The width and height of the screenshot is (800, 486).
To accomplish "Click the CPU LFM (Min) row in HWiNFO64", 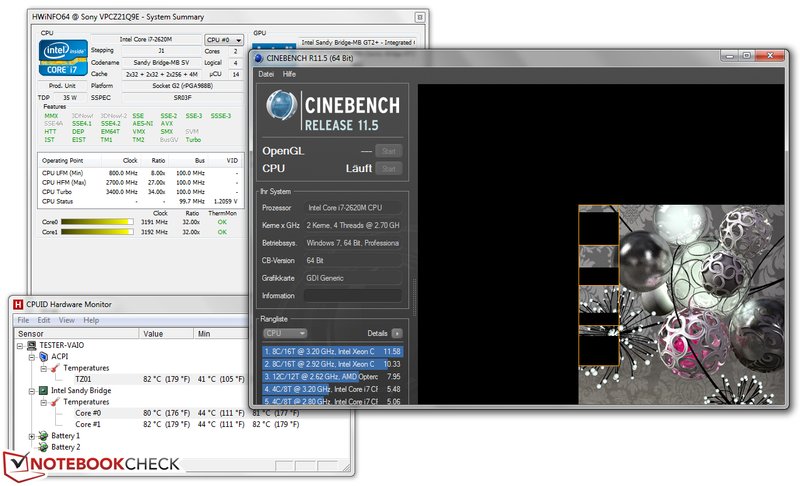I will 140,173.
